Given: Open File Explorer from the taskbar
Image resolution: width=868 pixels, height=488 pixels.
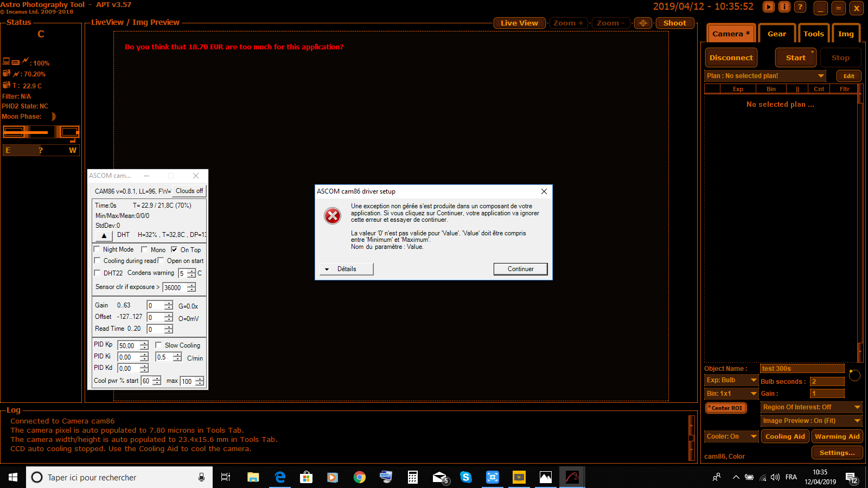Looking at the screenshot, I should coord(253,477).
